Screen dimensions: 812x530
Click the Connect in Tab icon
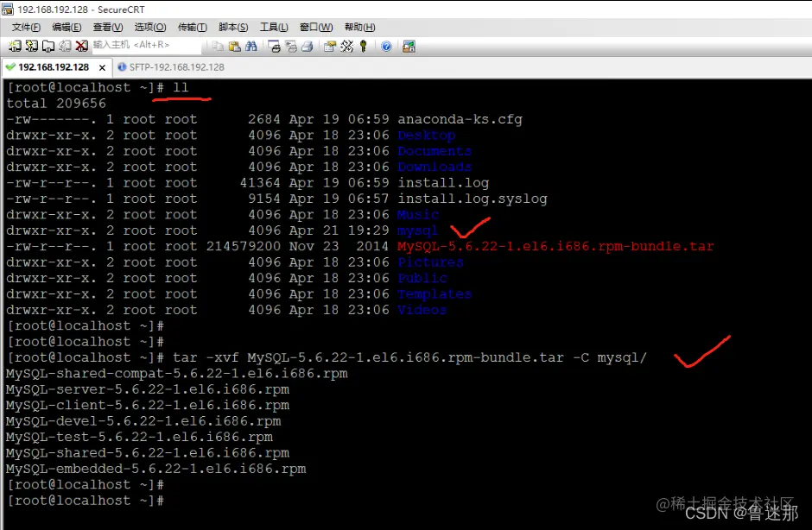[x=48, y=46]
